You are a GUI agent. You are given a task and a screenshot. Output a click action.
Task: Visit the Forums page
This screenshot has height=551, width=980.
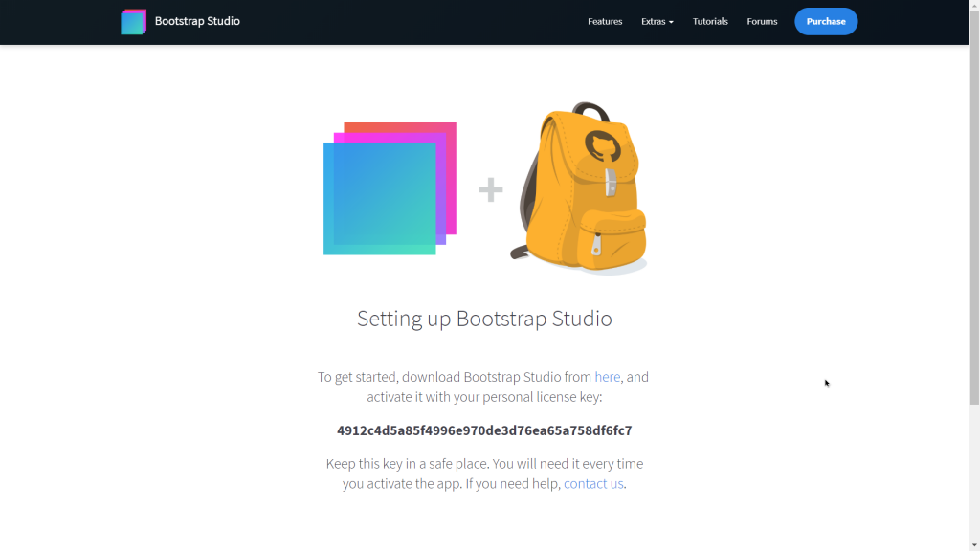762,21
